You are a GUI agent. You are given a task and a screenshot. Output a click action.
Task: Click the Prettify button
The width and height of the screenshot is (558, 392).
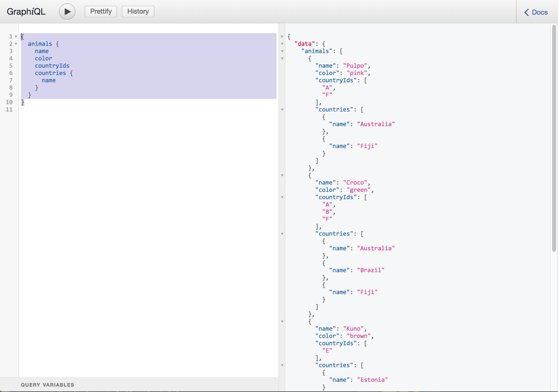[101, 11]
